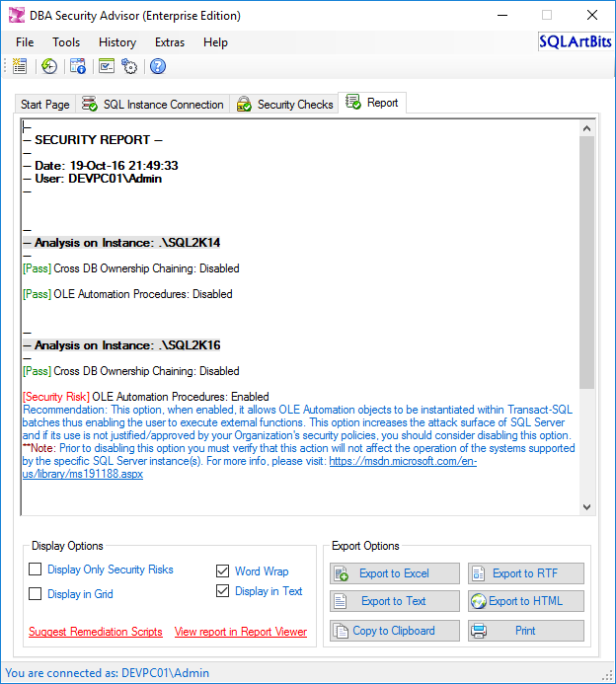Click the printer icon
616x684 pixels.
[x=479, y=631]
